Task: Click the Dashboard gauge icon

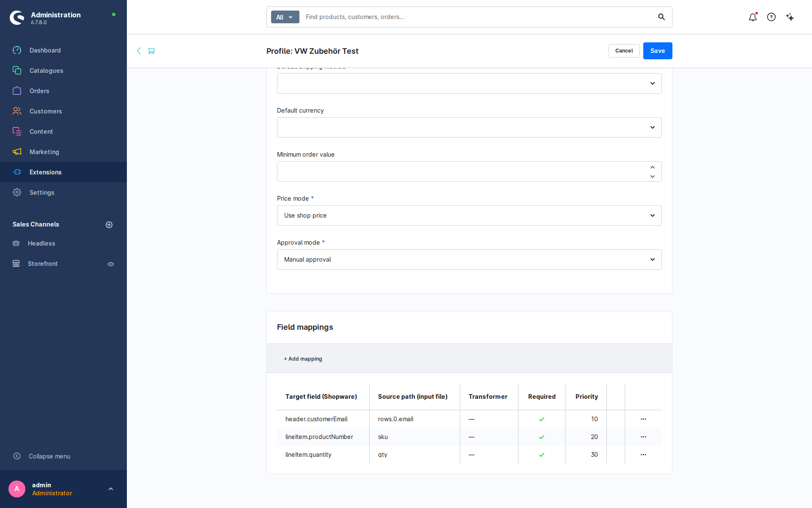Action: (x=17, y=50)
